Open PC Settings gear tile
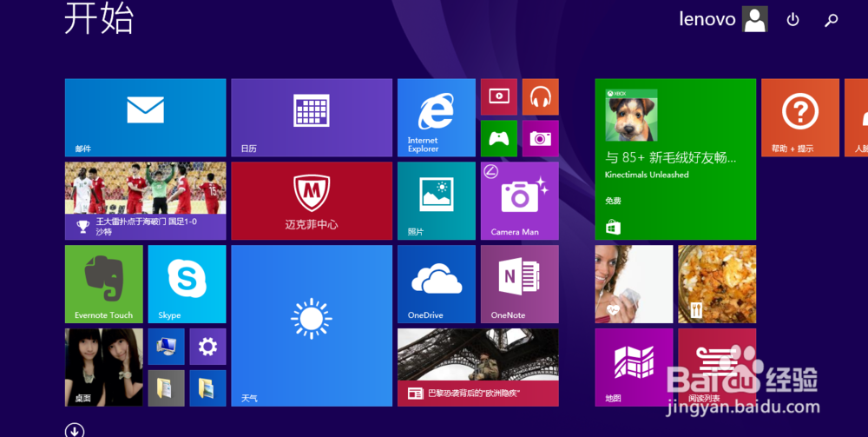 pos(207,347)
